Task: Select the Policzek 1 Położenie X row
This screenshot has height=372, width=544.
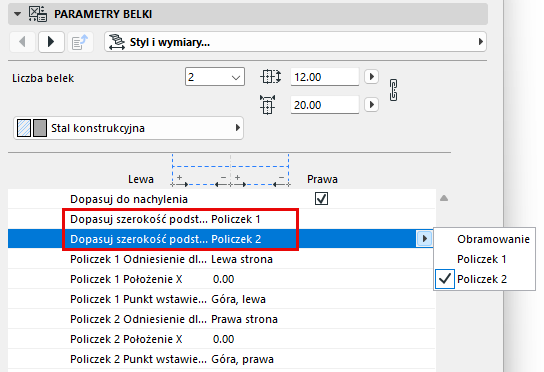Action: [x=221, y=279]
